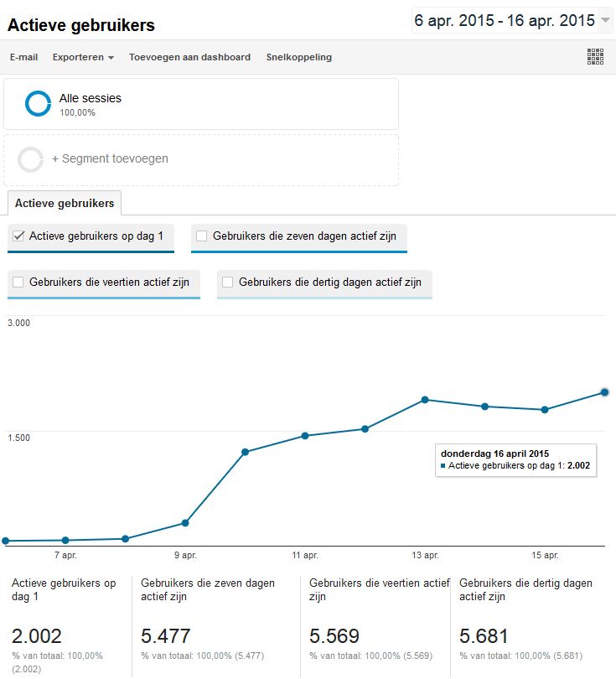Click the 16 April data point on chart
The height and width of the screenshot is (679, 616).
click(x=604, y=392)
